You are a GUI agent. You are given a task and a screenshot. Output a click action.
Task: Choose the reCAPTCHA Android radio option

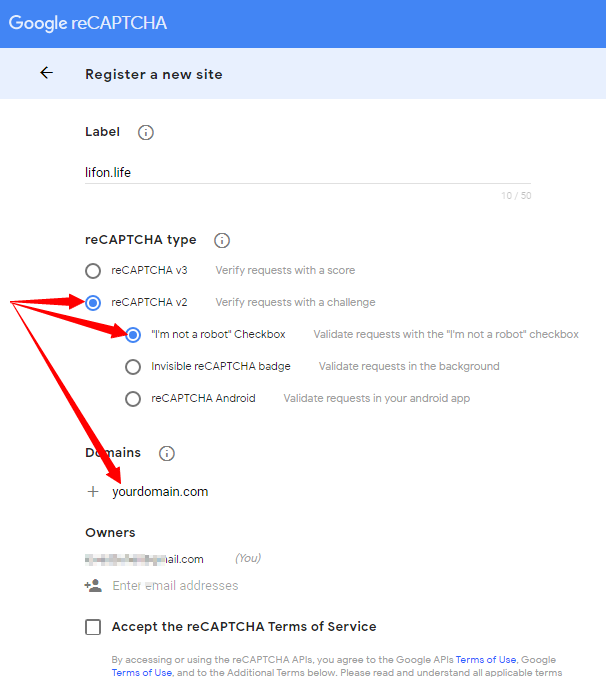pyautogui.click(x=133, y=399)
